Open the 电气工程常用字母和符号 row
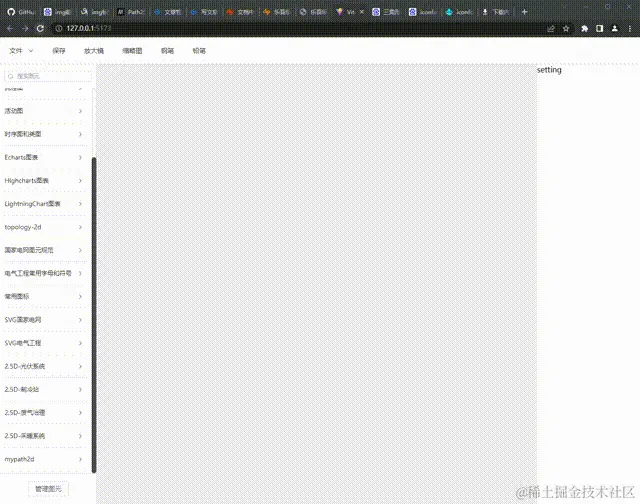This screenshot has height=504, width=640. pyautogui.click(x=44, y=273)
